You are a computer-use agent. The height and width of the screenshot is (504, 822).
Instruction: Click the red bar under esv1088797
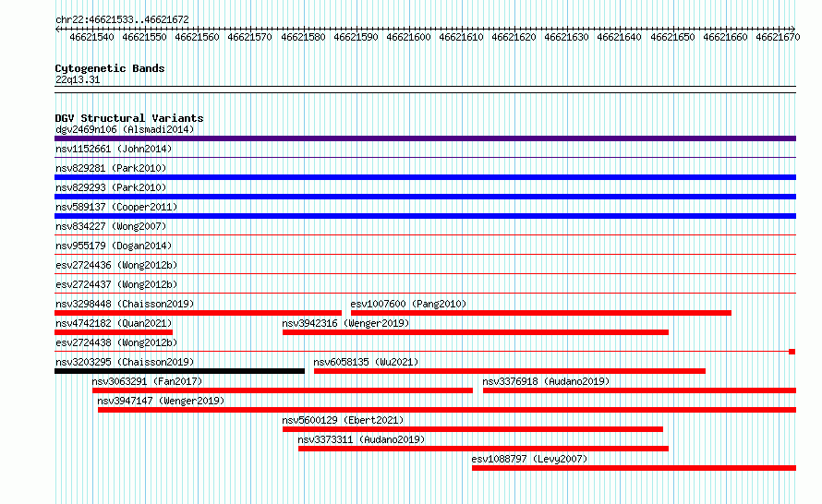[634, 468]
